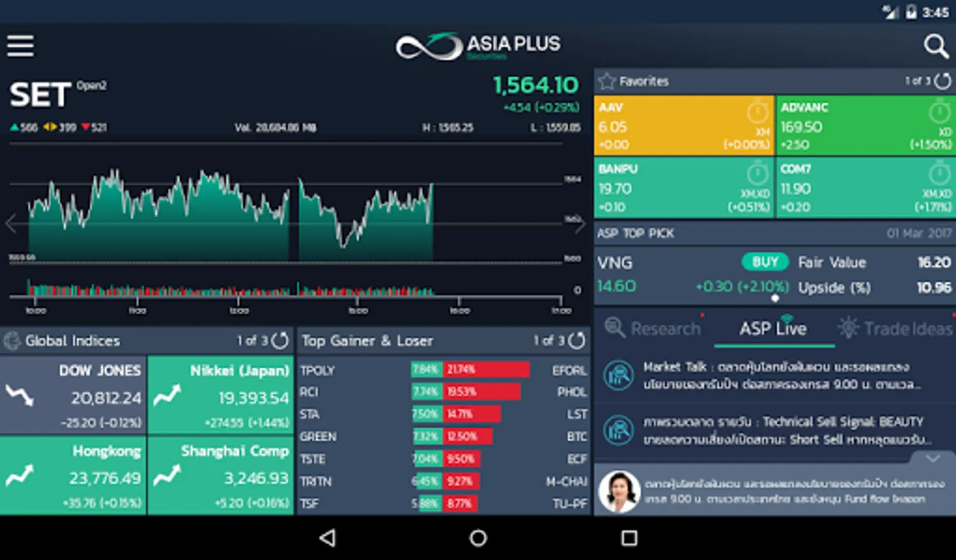The image size is (956, 560).
Task: Refresh Top Gainer & Loser panel
Action: [577, 340]
